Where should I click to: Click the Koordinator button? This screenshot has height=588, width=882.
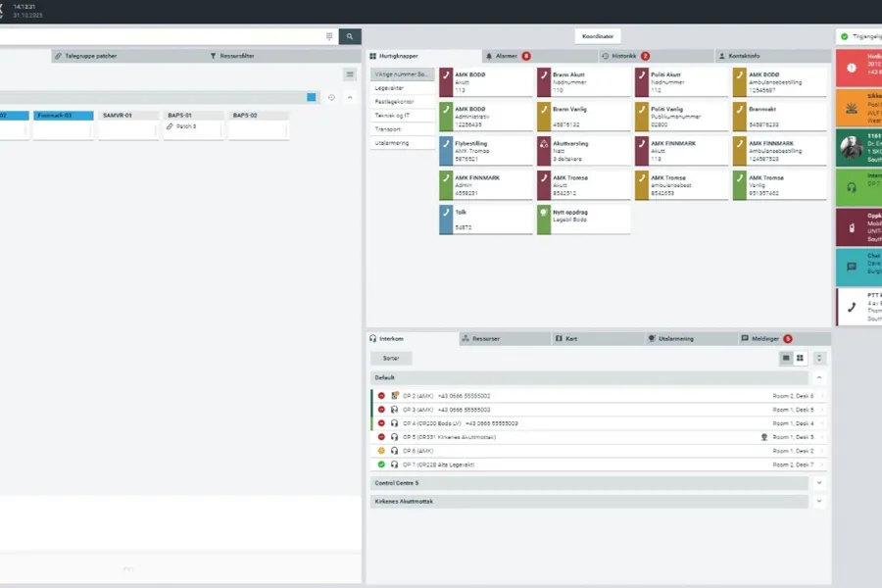[598, 36]
